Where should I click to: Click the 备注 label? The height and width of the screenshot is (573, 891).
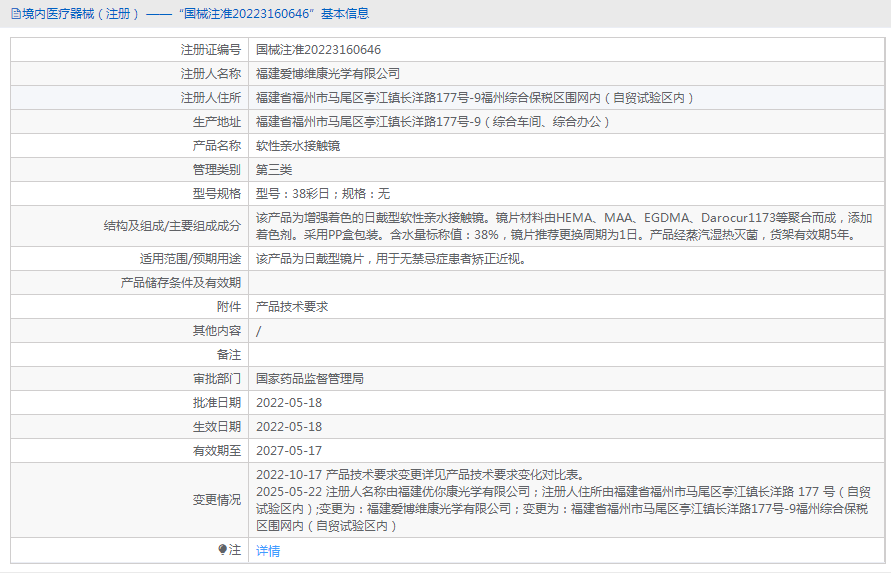point(229,355)
